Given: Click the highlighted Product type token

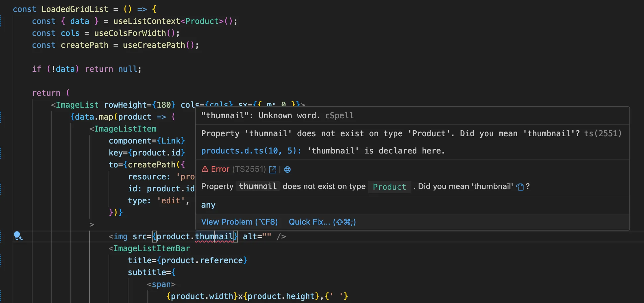Looking at the screenshot, I should (389, 187).
